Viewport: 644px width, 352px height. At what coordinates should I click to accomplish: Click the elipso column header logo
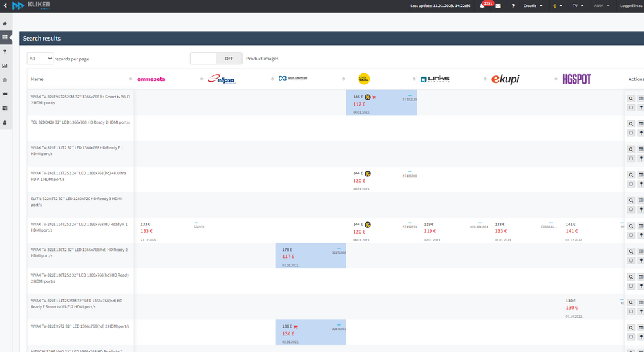click(x=222, y=79)
